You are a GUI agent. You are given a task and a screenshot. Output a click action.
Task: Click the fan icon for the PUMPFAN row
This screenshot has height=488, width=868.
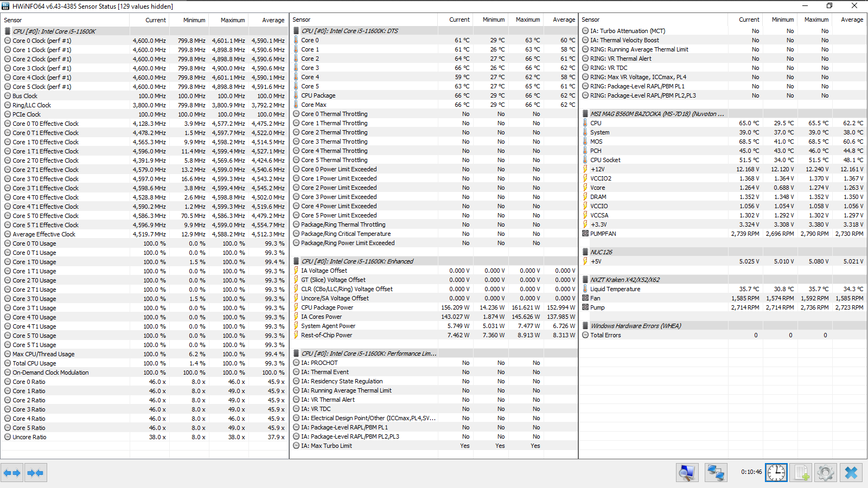585,234
